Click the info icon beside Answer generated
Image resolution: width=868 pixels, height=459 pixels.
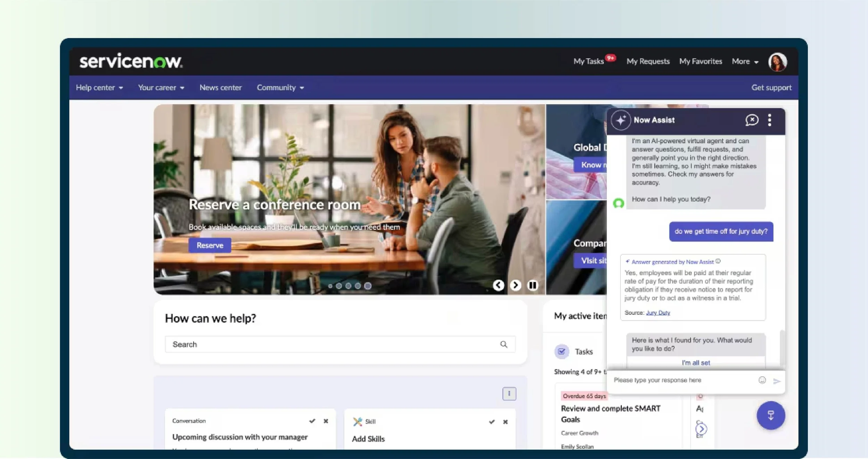[718, 261]
